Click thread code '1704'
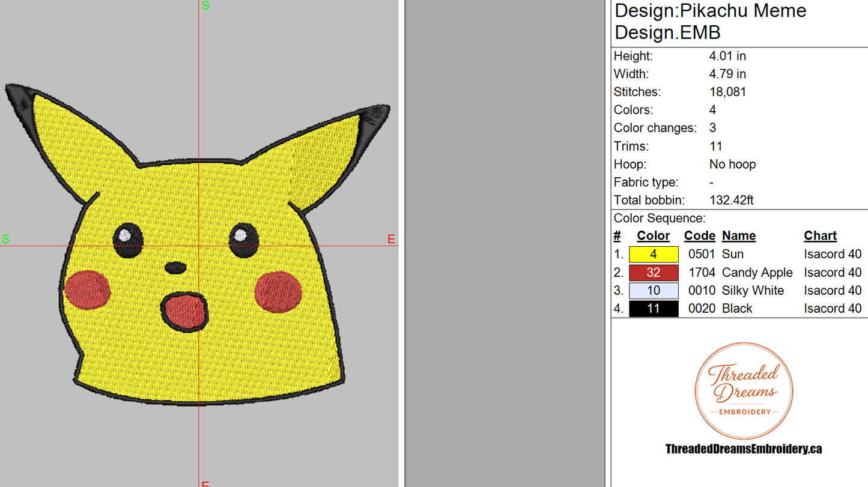 click(702, 273)
